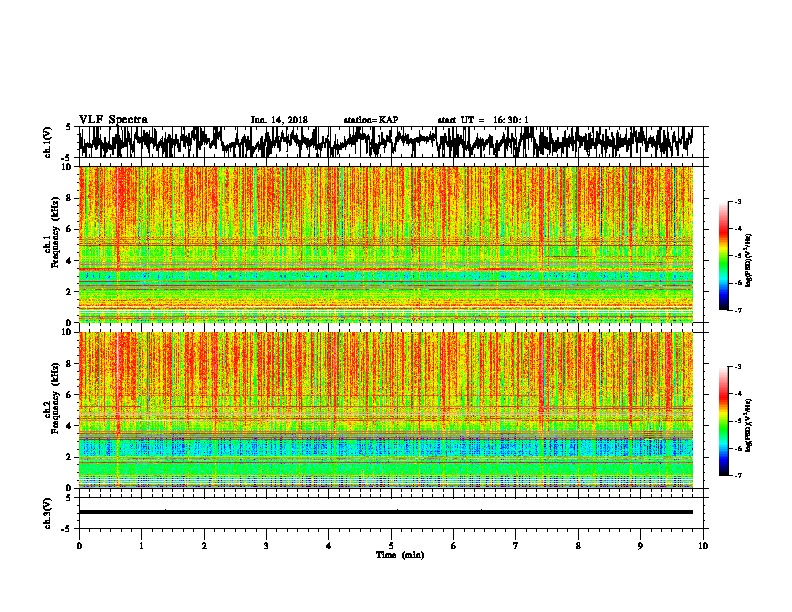Click inside the ch.1 spectrogram plot
Viewport: 792px width, 612px height.
pos(385,244)
